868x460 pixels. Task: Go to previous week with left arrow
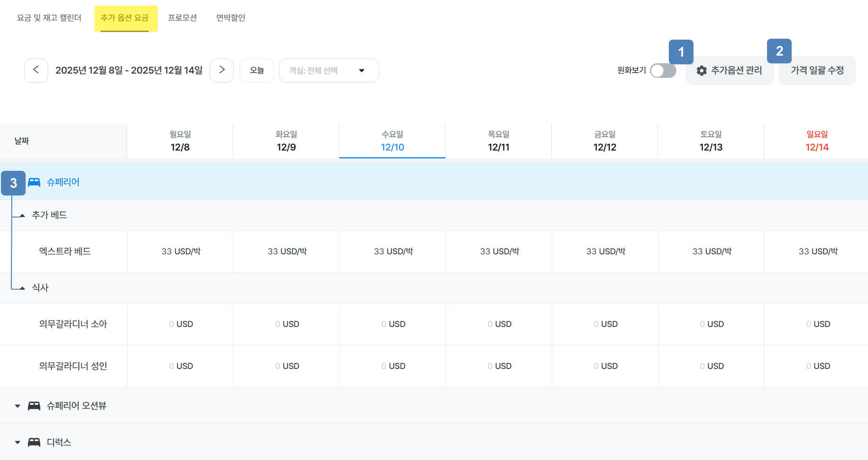tap(36, 70)
